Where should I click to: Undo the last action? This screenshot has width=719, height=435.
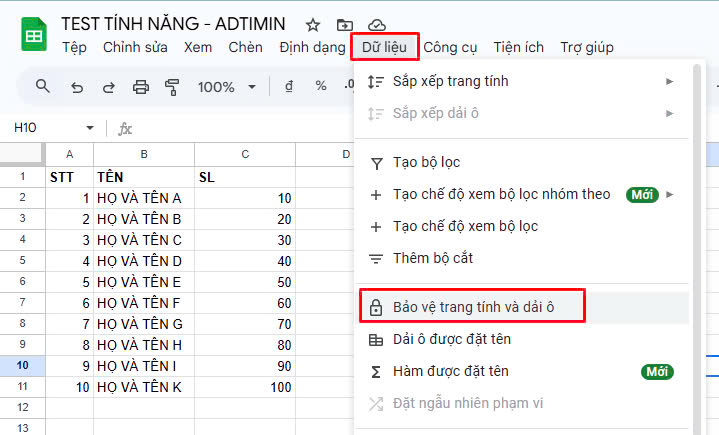(77, 87)
